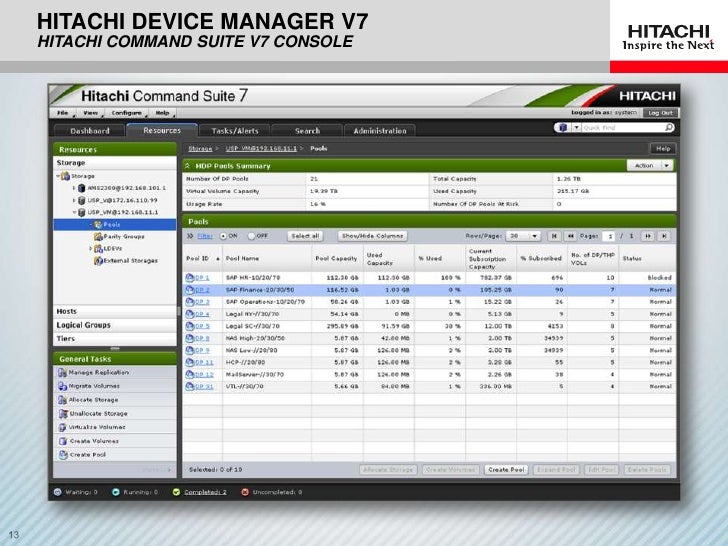The width and height of the screenshot is (728, 546).
Task: Click the Quick Find search field
Action: 622,127
